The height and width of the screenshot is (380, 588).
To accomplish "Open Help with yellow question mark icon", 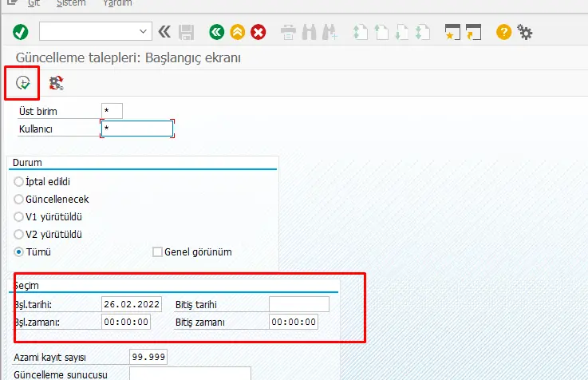I will (503, 32).
